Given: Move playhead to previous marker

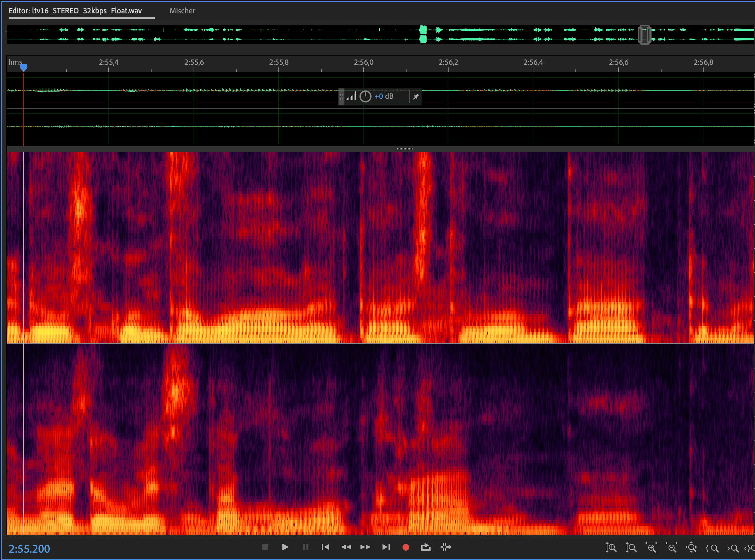Looking at the screenshot, I should tap(325, 547).
